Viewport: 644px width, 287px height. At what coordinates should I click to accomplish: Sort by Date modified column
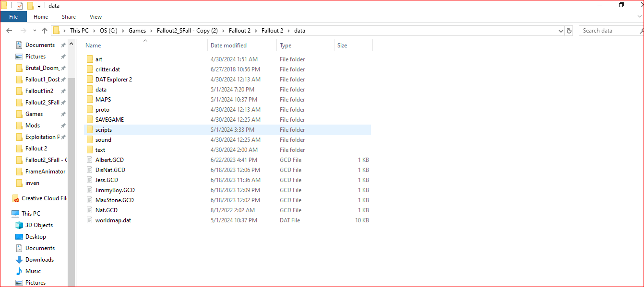[x=228, y=46]
